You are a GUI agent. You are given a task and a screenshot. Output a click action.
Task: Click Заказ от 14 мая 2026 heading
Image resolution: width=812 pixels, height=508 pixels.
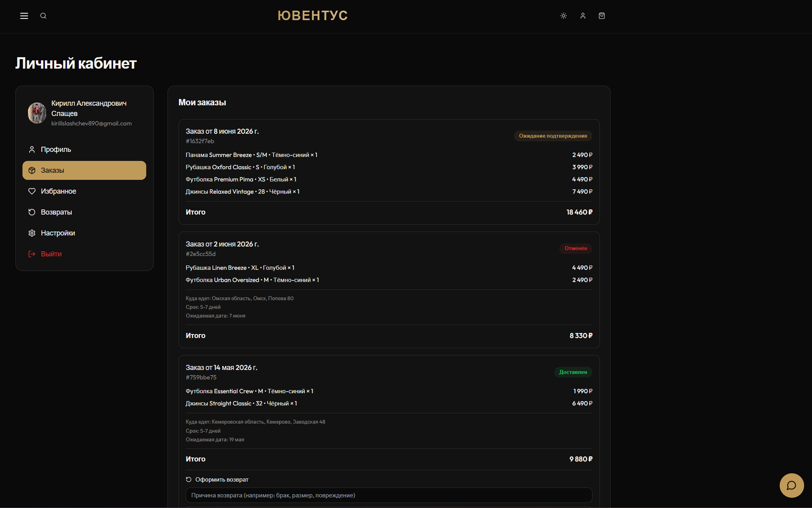coord(222,368)
